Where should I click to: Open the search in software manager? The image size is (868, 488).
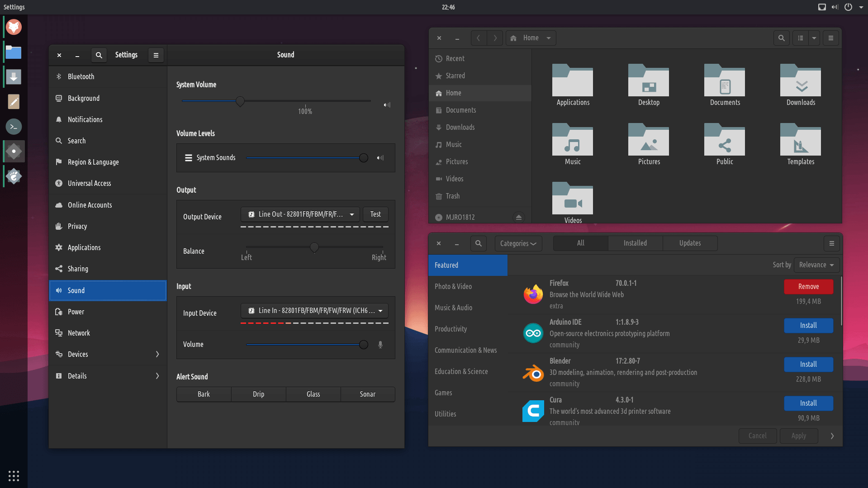pyautogui.click(x=478, y=243)
